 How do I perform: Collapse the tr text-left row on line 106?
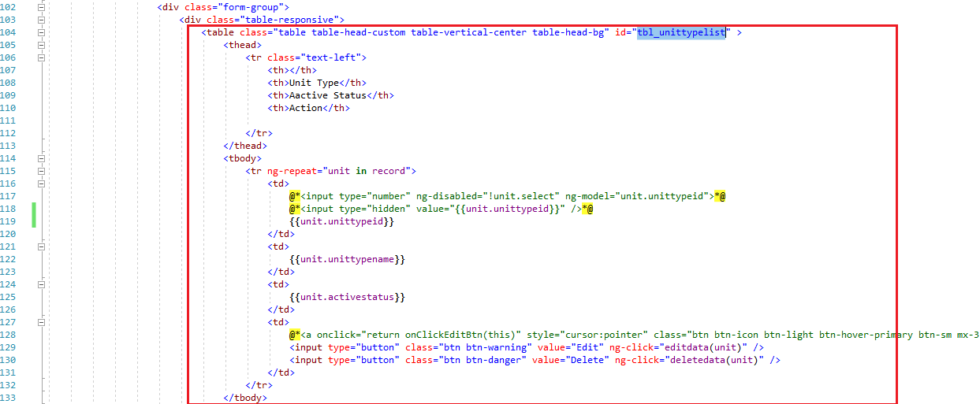(41, 57)
